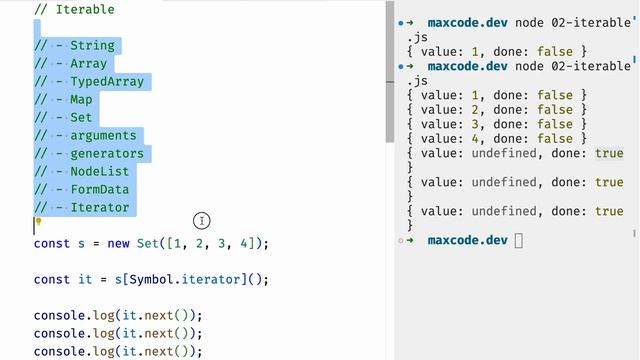Image resolution: width=640 pixels, height=360 pixels.
Task: Click the last 'value: undefined, done: true' output
Action: tap(522, 211)
